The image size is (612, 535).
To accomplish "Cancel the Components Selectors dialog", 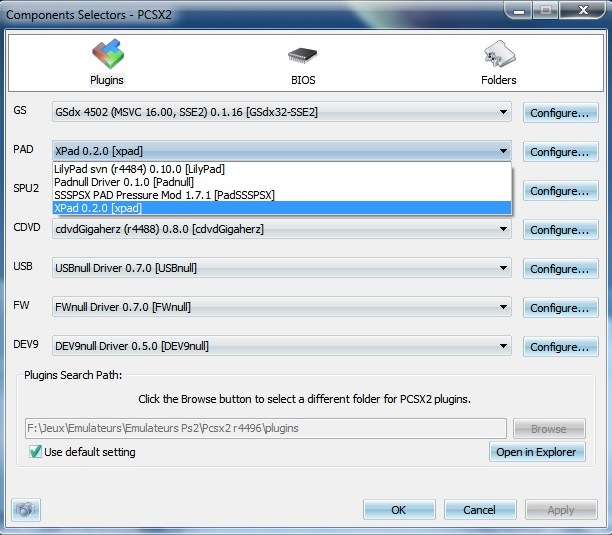I will [480, 510].
